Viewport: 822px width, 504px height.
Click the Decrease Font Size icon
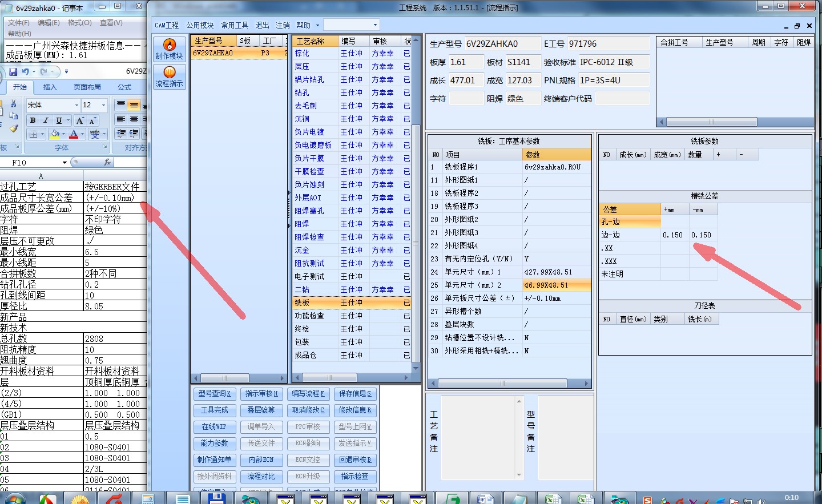[92, 120]
